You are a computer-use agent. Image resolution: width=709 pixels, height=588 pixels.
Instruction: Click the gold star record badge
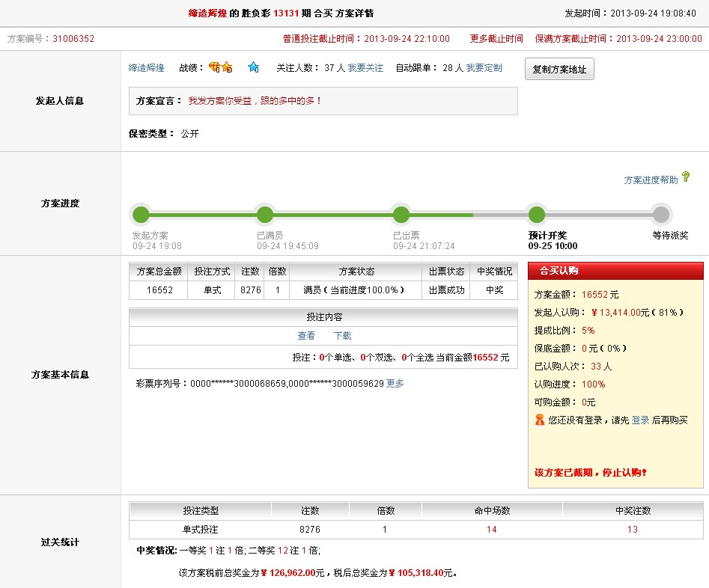click(x=226, y=68)
